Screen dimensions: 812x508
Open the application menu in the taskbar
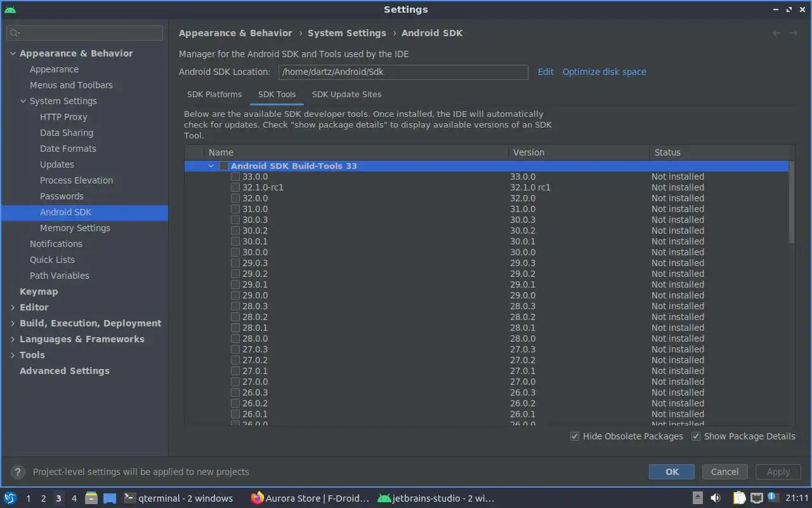[10, 498]
